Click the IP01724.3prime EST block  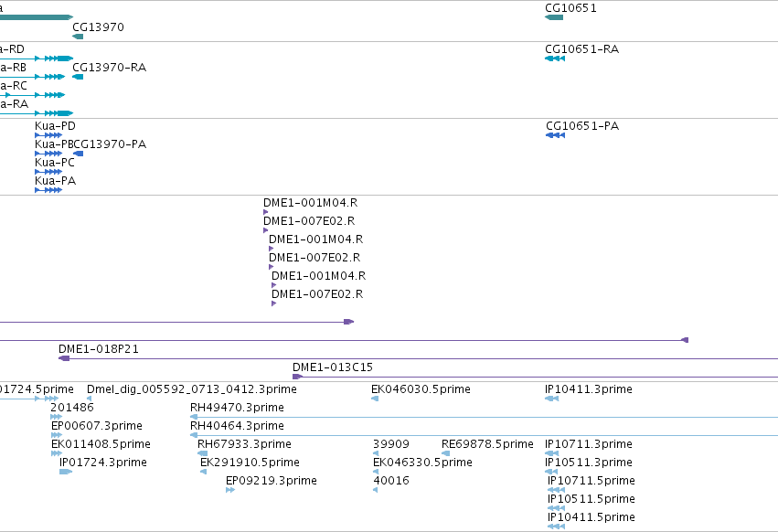(66, 472)
